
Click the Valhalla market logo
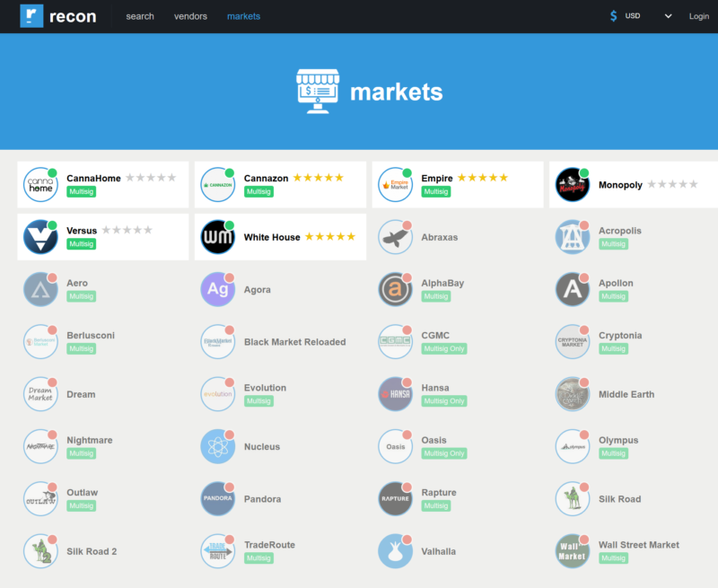(x=395, y=551)
